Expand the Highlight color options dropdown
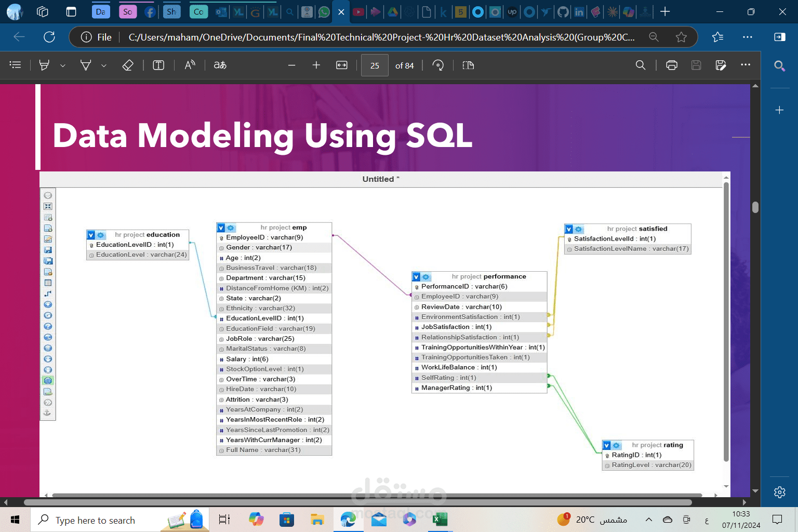Screen dimensions: 798x532 click(x=62, y=65)
